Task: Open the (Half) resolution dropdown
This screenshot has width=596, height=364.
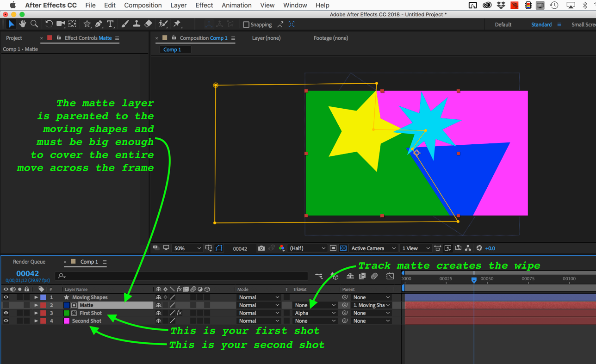Action: 307,248
